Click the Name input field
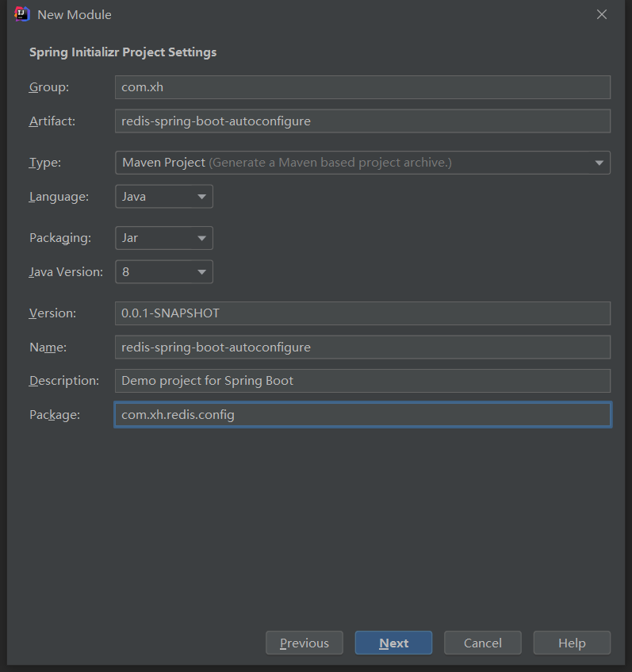The width and height of the screenshot is (632, 672). (362, 348)
